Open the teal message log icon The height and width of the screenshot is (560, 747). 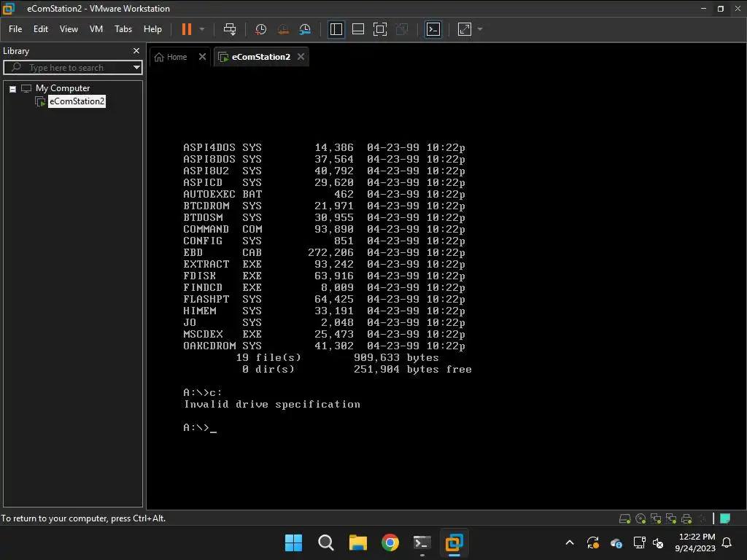coord(725,518)
